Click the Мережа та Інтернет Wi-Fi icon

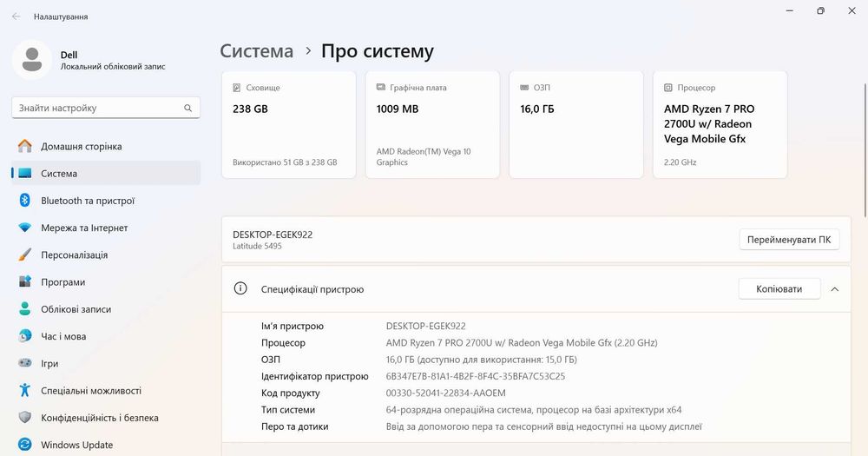tap(24, 228)
